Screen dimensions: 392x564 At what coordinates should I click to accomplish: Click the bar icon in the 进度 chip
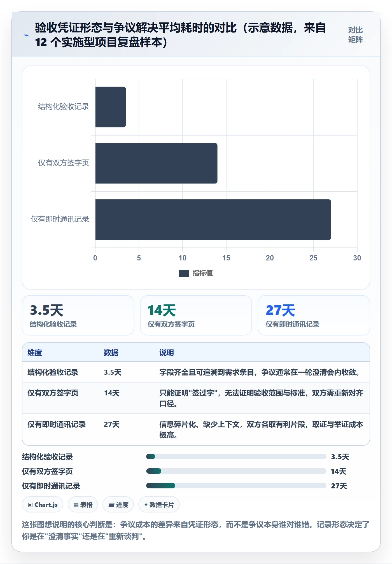click(111, 505)
